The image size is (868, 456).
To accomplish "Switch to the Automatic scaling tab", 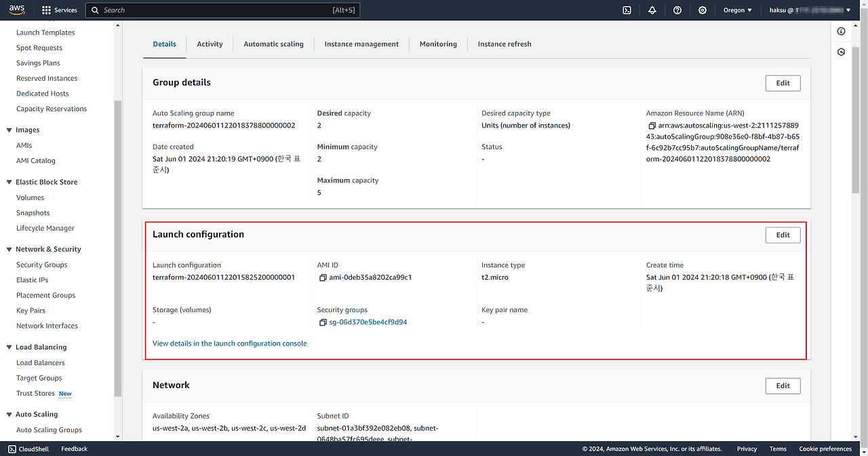I will point(273,44).
